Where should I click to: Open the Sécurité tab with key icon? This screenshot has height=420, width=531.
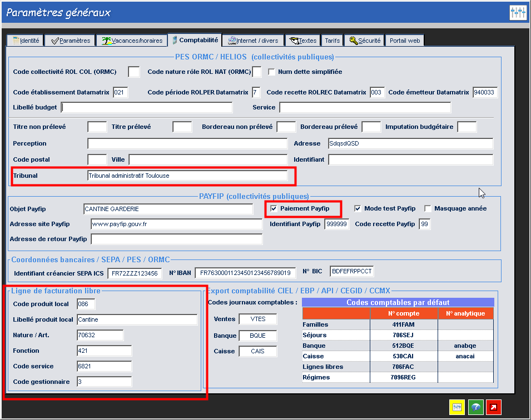(364, 41)
